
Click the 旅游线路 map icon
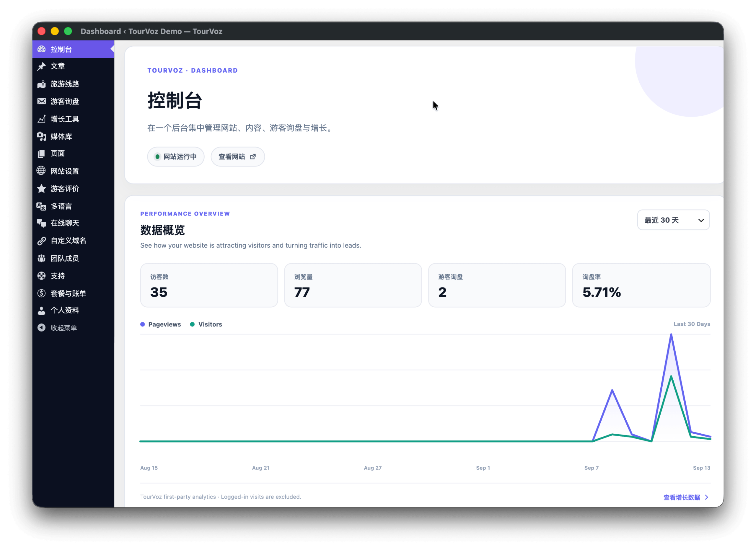42,84
